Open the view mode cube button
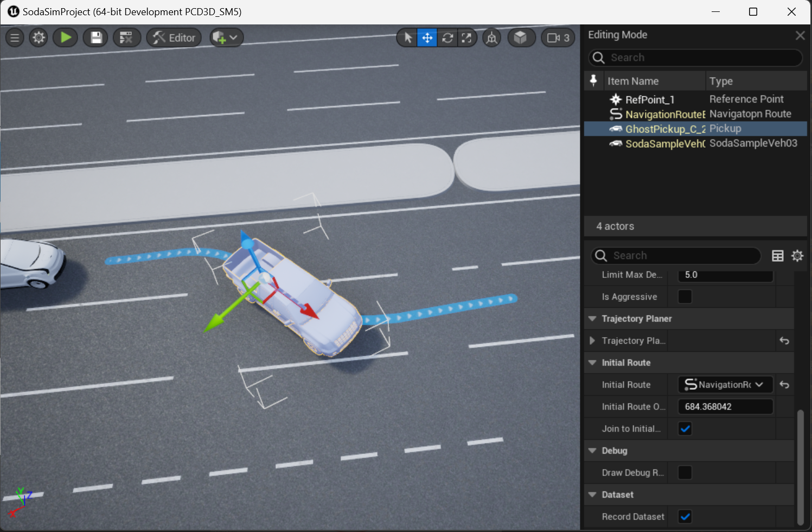 pyautogui.click(x=521, y=37)
